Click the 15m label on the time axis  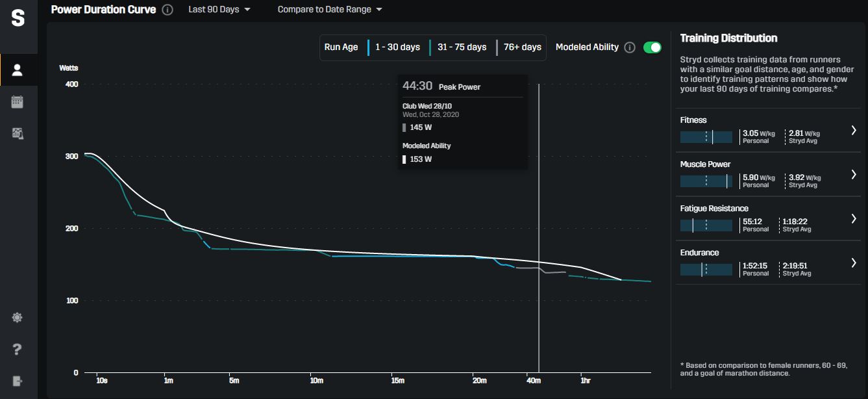398,381
